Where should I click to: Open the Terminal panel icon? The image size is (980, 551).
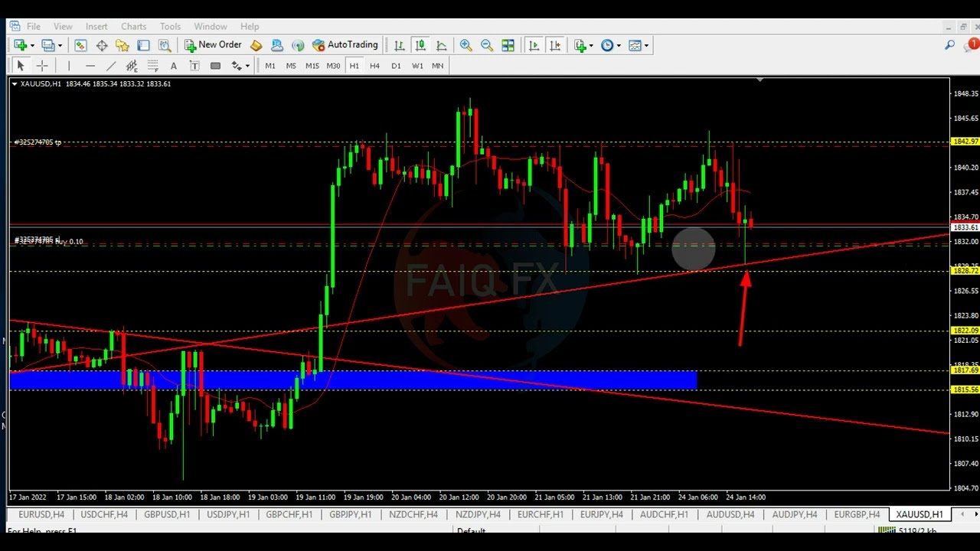coord(143,45)
